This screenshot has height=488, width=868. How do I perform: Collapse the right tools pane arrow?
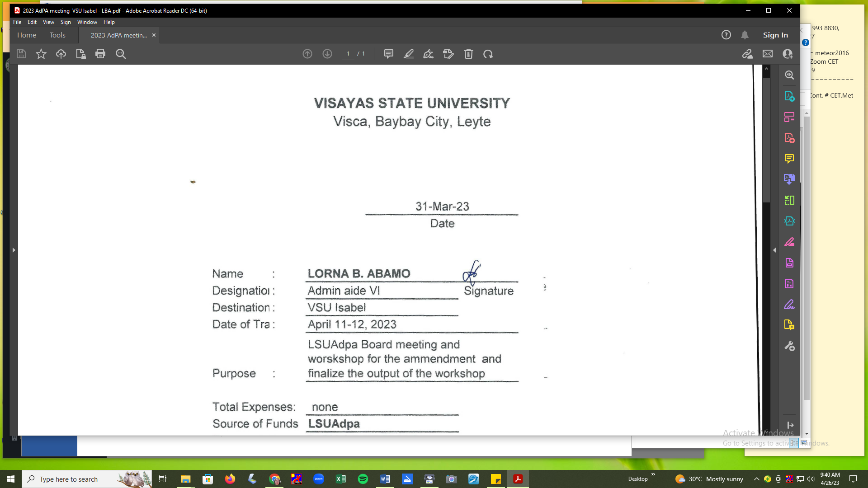(774, 250)
